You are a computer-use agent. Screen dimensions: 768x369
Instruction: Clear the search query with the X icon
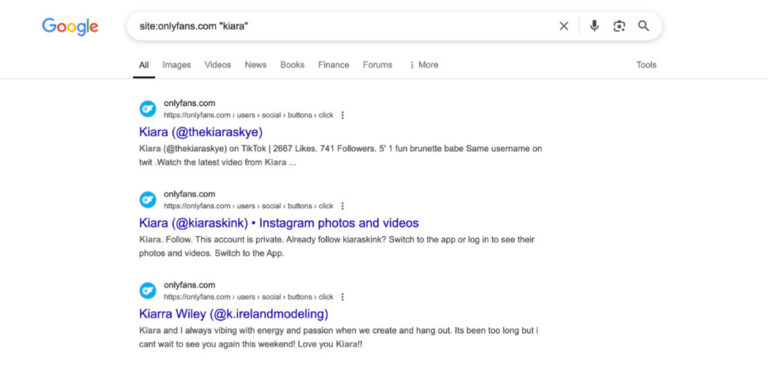coord(564,26)
